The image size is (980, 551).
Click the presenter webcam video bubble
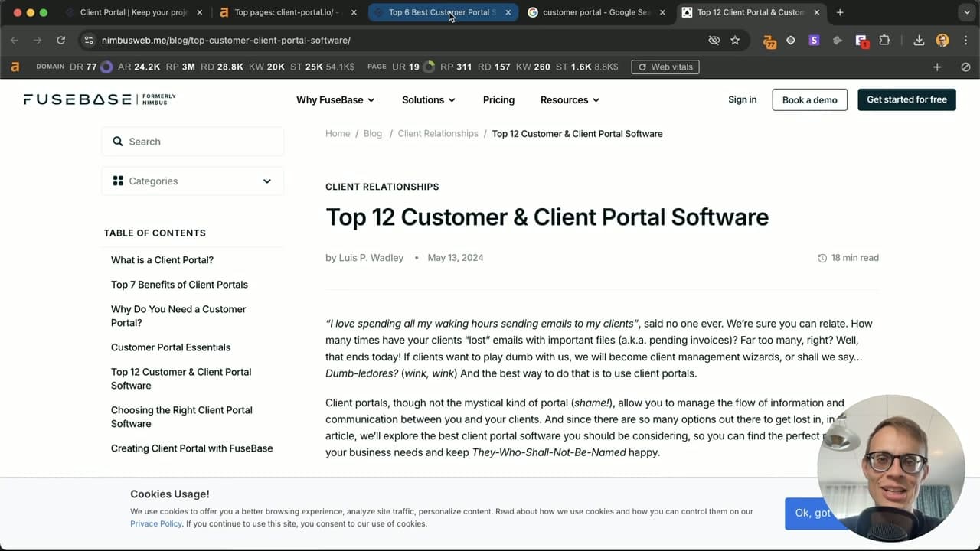tap(890, 468)
